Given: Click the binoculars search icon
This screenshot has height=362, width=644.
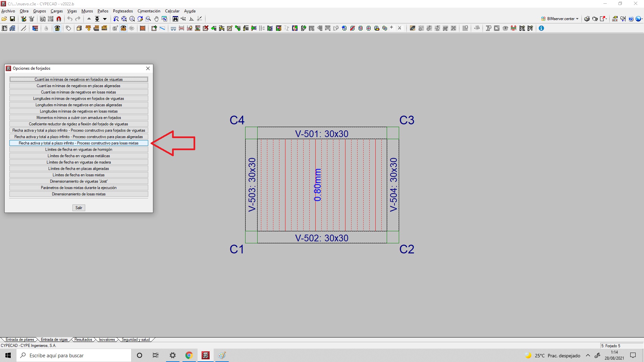Looking at the screenshot, I should [175, 19].
